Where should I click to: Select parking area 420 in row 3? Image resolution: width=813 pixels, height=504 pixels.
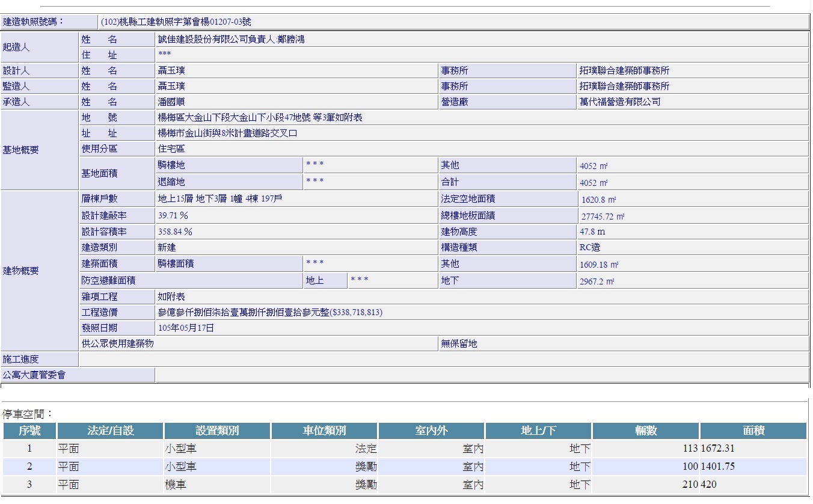709,485
